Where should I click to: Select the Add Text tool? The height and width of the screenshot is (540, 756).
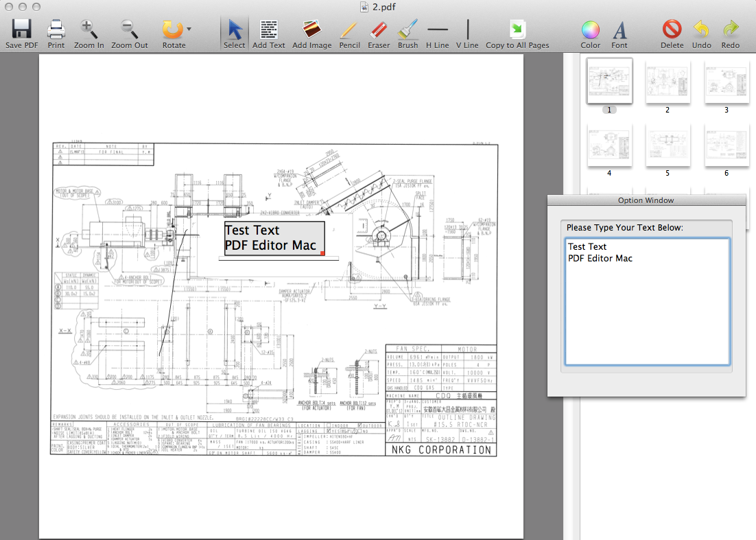(268, 30)
